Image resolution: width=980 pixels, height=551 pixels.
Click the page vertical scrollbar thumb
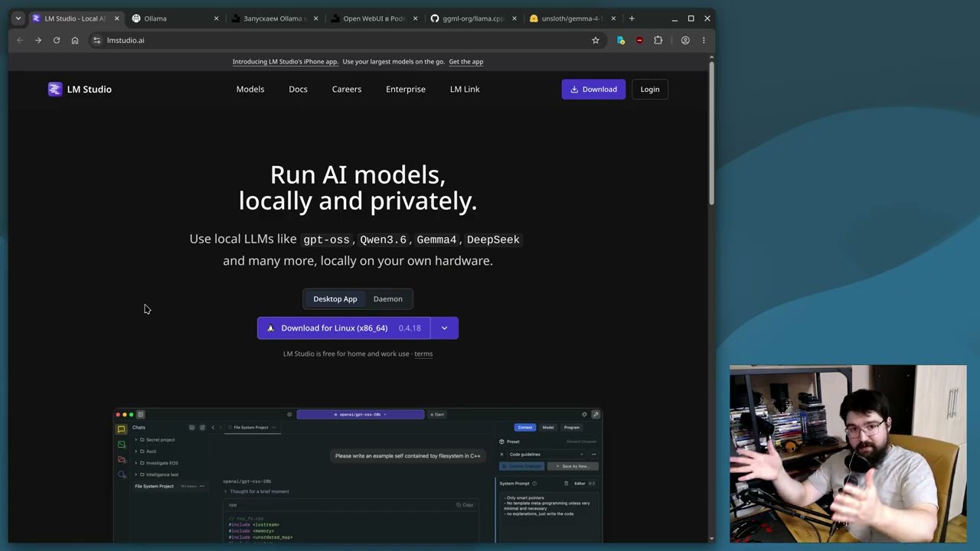(711, 134)
